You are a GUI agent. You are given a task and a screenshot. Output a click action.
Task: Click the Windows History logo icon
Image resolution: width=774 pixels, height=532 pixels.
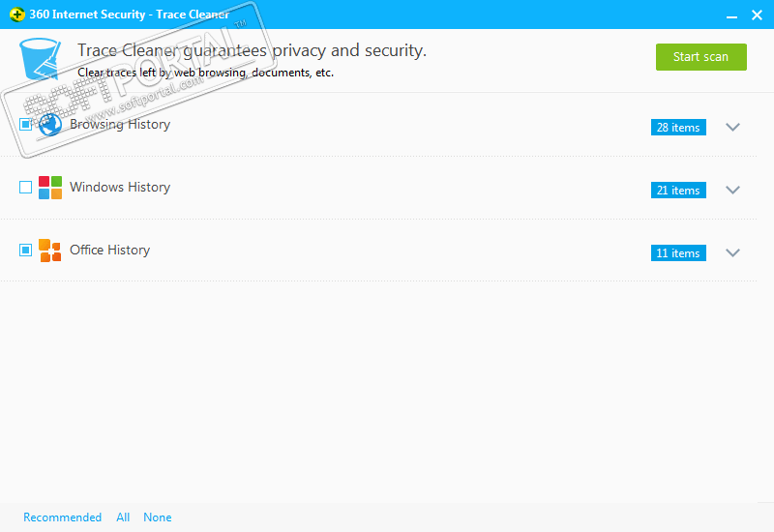50,188
